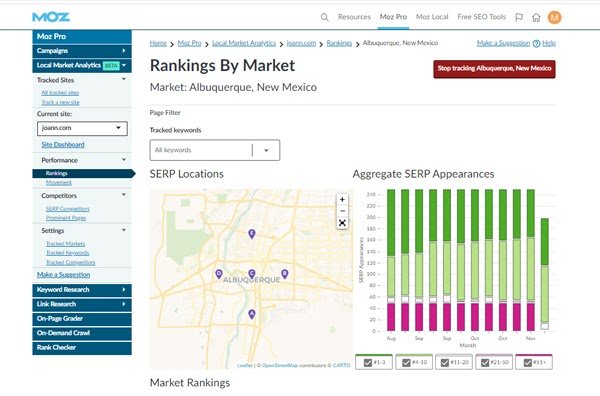The image size is (600, 396).
Task: Select map pin B
Action: pyautogui.click(x=284, y=274)
